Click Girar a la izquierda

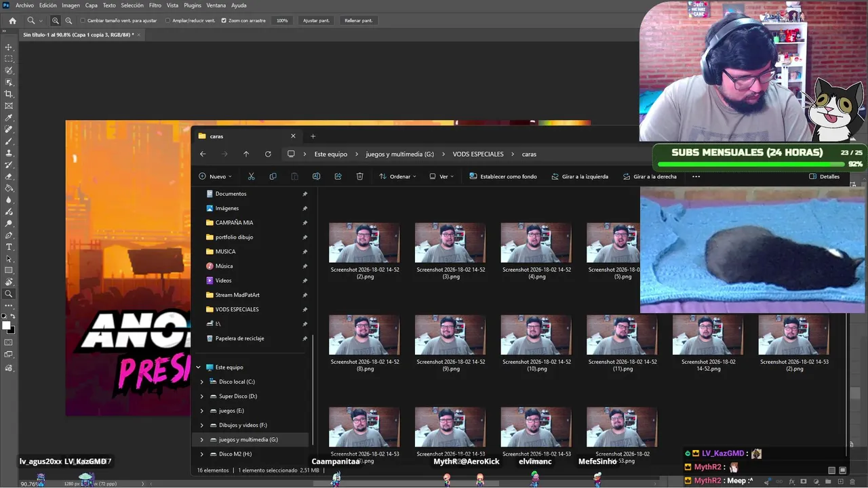pos(580,176)
